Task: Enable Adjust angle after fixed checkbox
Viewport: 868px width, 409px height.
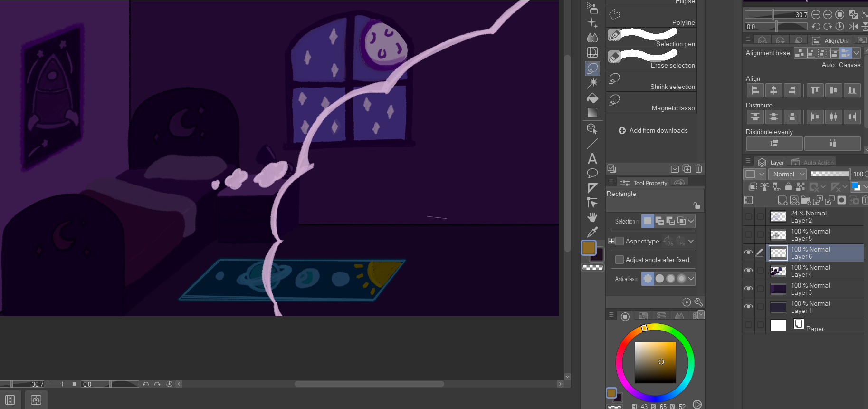Action: click(x=620, y=260)
